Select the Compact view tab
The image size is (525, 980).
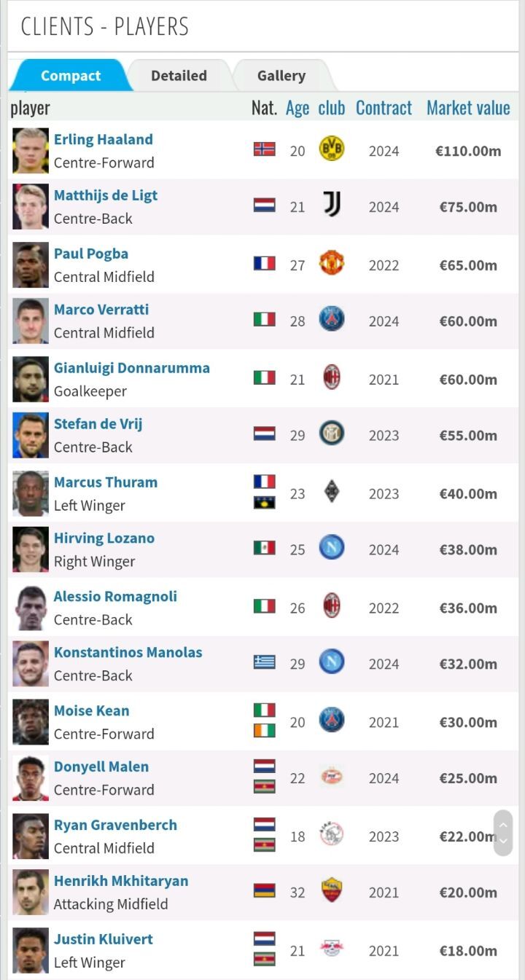pos(71,76)
